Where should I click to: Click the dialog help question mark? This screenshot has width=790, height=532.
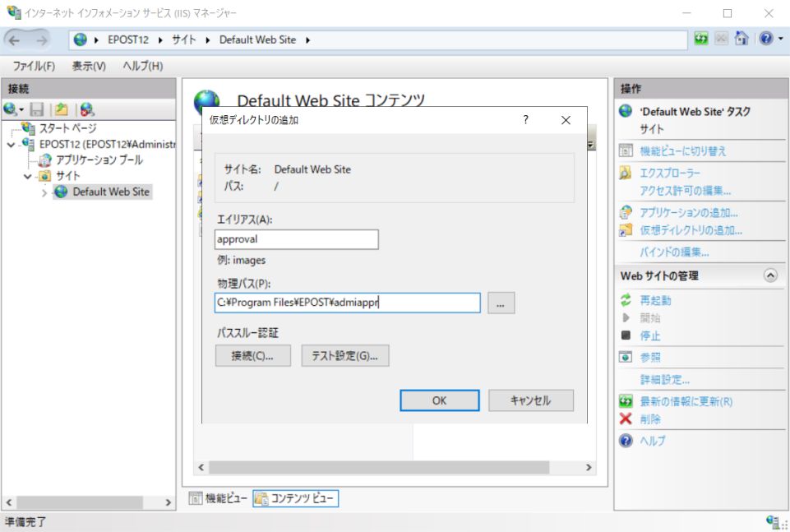pyautogui.click(x=526, y=120)
